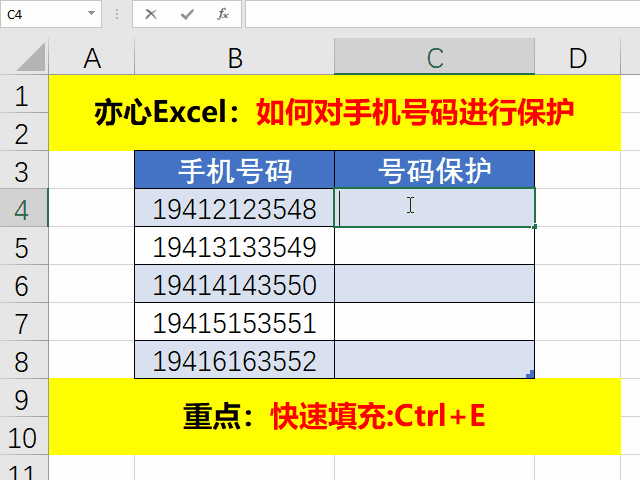Click the Enter checkmark formula bar icon
The height and width of the screenshot is (480, 640).
tap(187, 14)
